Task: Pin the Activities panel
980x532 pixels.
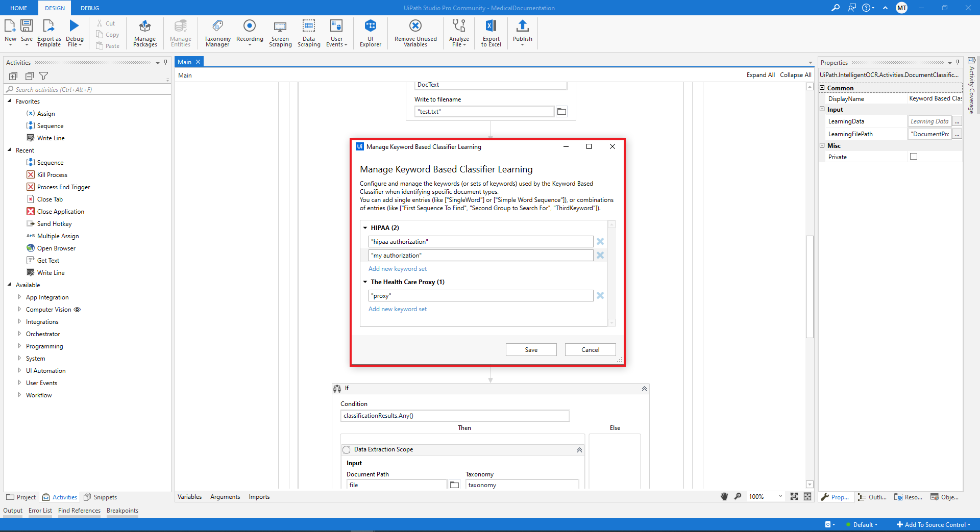Action: click(x=165, y=62)
